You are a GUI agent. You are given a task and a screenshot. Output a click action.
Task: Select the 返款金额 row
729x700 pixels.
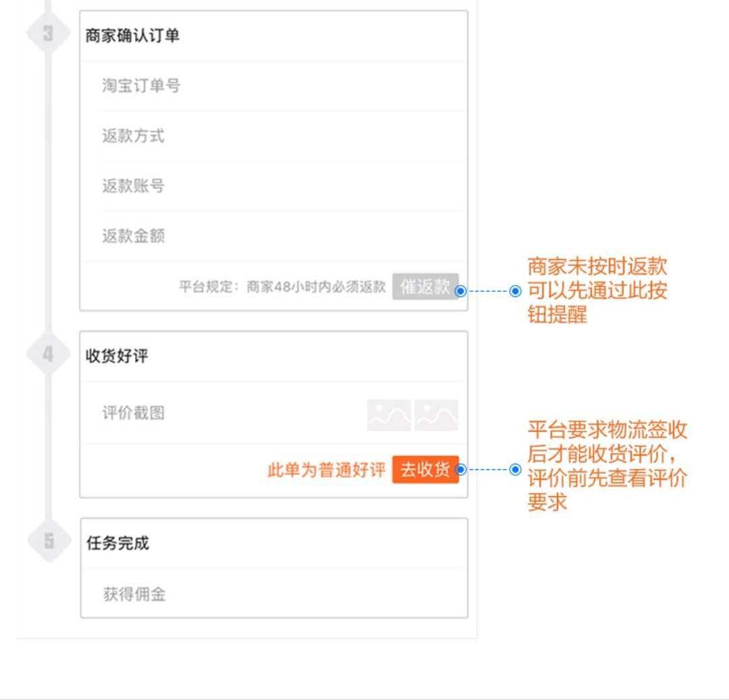click(x=273, y=236)
